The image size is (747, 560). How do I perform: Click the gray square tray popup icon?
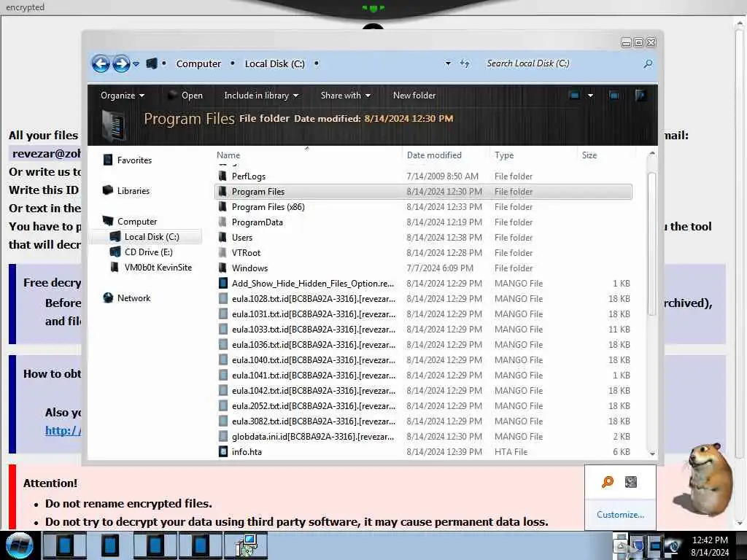631,482
